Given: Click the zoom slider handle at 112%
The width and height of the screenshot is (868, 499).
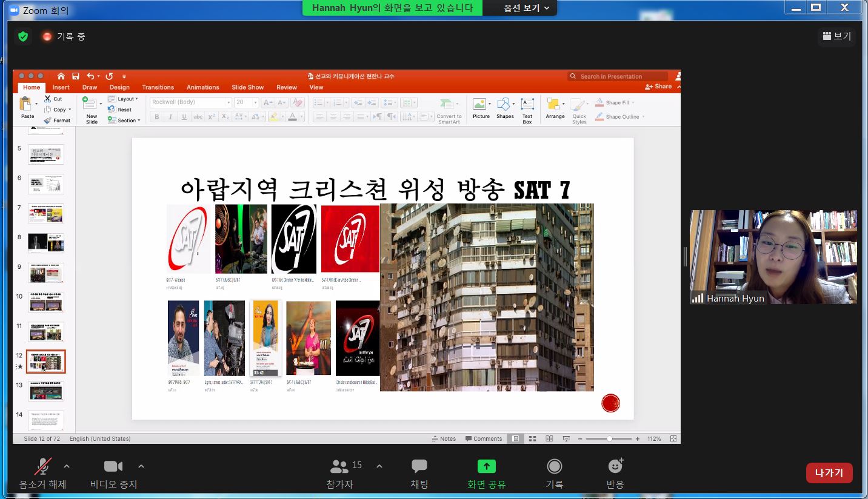Looking at the screenshot, I should coord(609,438).
